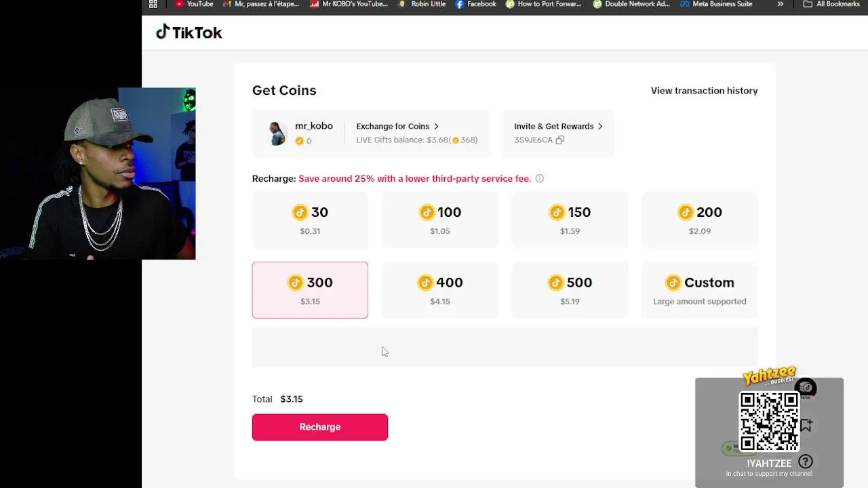The image size is (868, 488).
Task: Open the browser apps grid icon
Action: (x=153, y=4)
